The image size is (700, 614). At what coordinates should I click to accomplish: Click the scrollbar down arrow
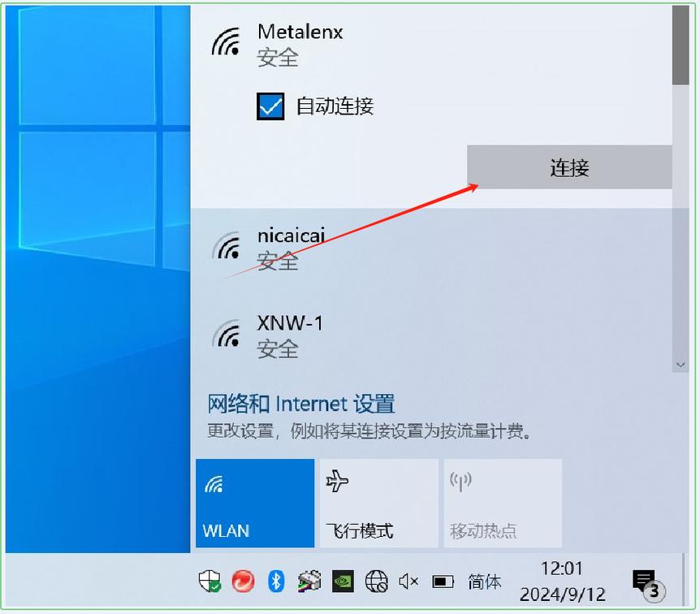[681, 365]
